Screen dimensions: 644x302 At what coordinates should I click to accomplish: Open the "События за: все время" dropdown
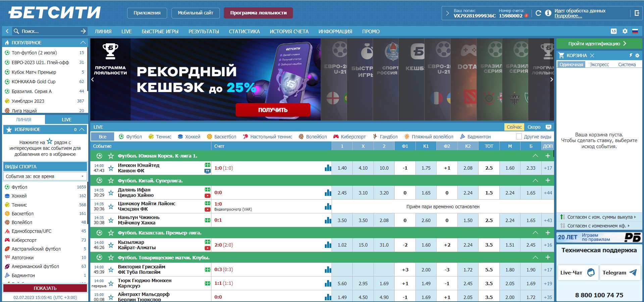point(45,176)
